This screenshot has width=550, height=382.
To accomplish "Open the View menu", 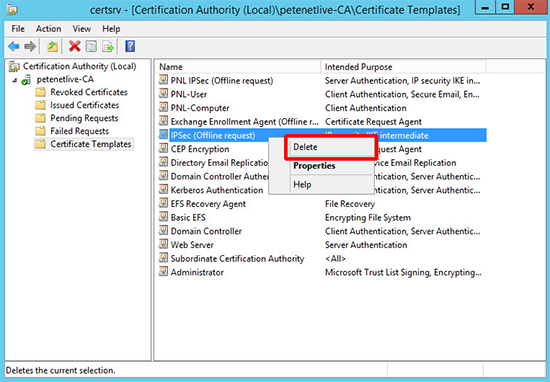I will pos(81,29).
